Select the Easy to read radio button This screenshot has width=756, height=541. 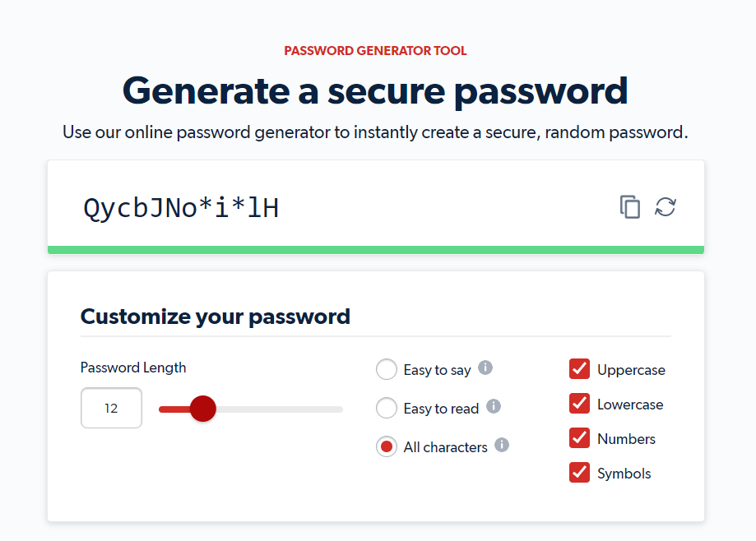coord(387,408)
